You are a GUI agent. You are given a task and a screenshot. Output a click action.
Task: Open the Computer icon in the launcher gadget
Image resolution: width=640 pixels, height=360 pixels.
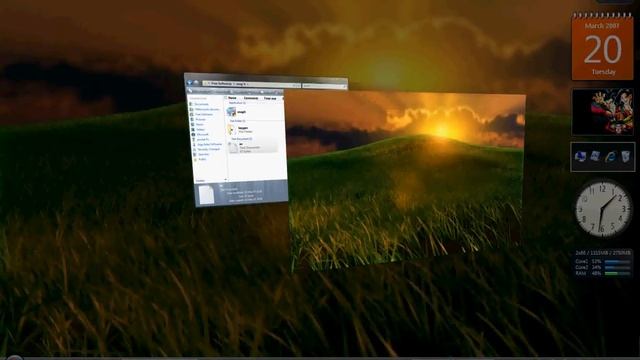click(x=580, y=156)
